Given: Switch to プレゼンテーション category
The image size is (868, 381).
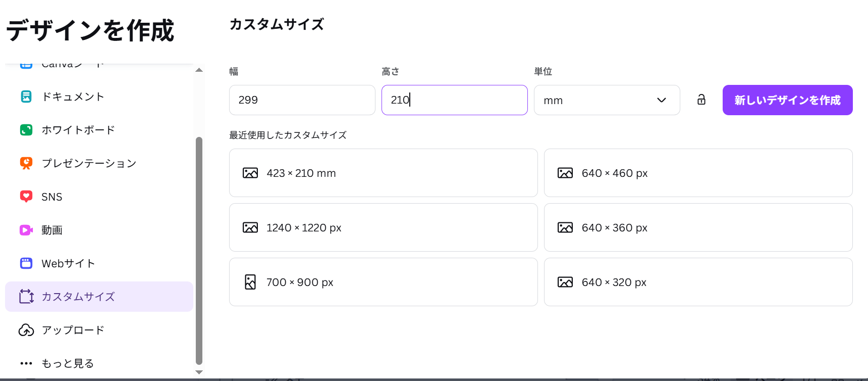Looking at the screenshot, I should (99, 163).
